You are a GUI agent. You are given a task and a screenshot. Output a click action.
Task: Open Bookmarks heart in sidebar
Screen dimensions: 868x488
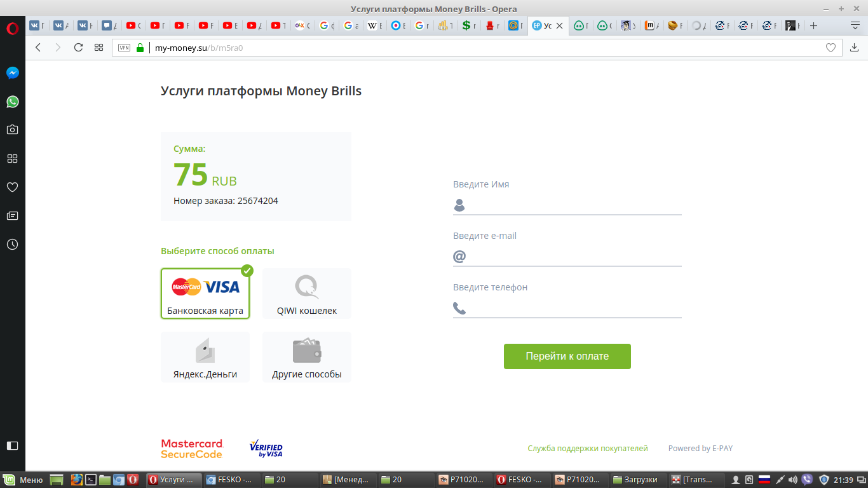point(12,187)
